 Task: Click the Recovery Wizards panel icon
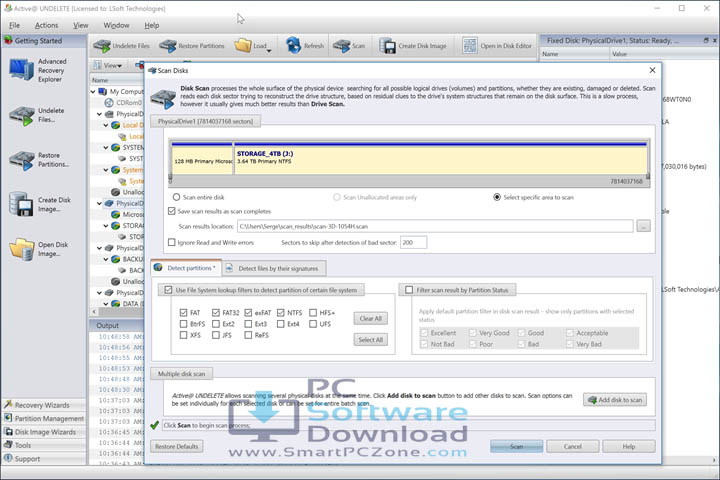pos(8,405)
